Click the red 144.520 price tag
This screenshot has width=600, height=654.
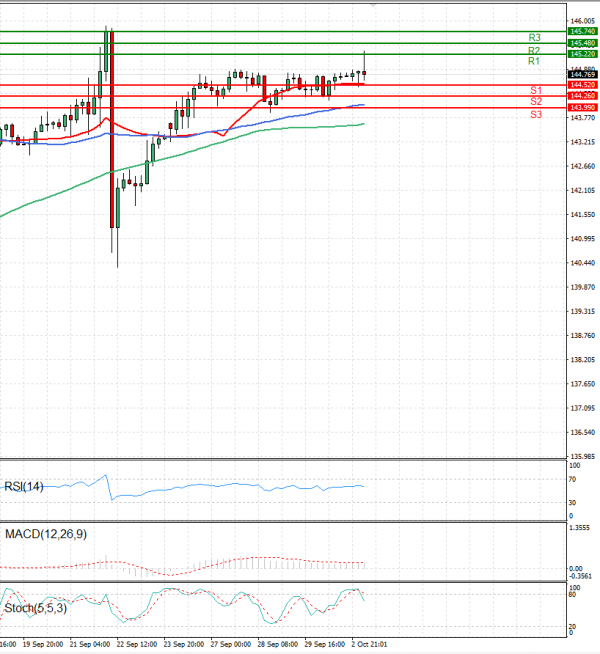[582, 85]
